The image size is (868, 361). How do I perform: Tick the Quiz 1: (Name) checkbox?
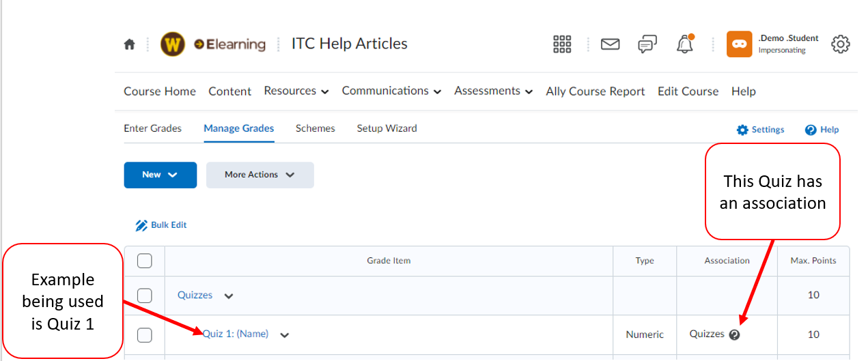point(145,335)
